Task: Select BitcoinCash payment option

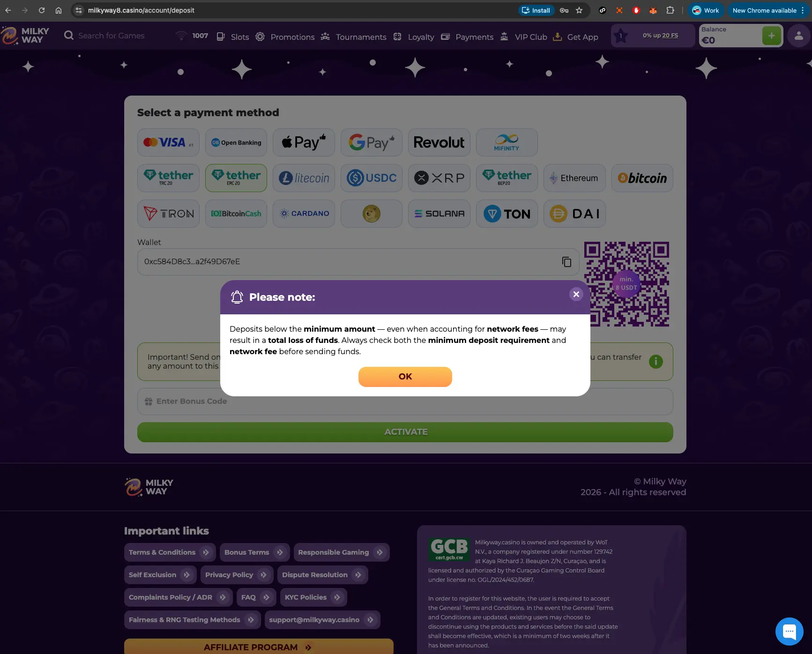Action: pyautogui.click(x=236, y=214)
